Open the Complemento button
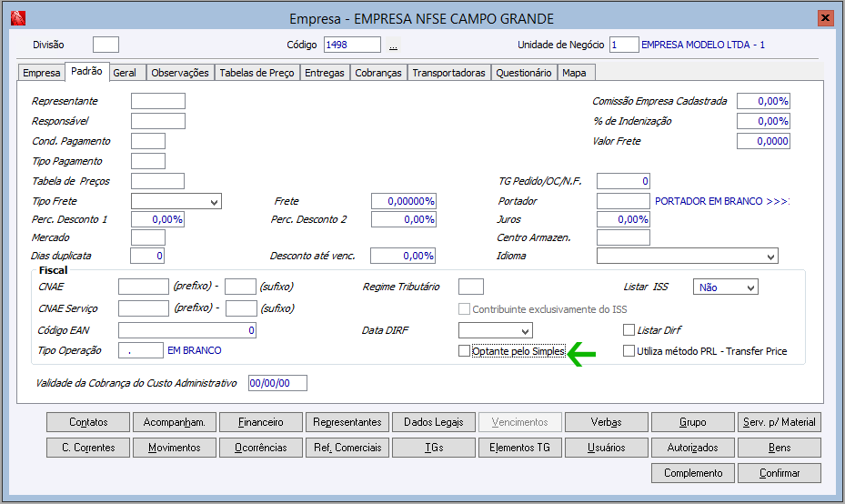This screenshot has height=504, width=845. tap(693, 473)
